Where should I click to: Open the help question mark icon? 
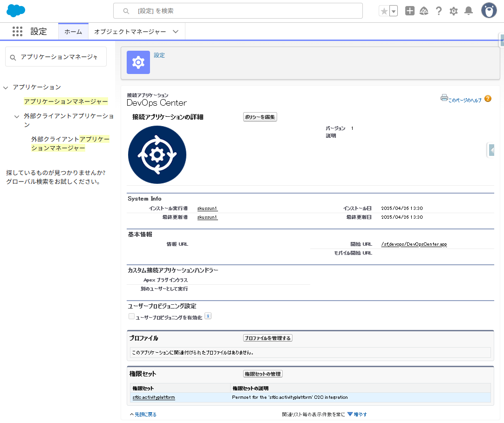pos(439,11)
